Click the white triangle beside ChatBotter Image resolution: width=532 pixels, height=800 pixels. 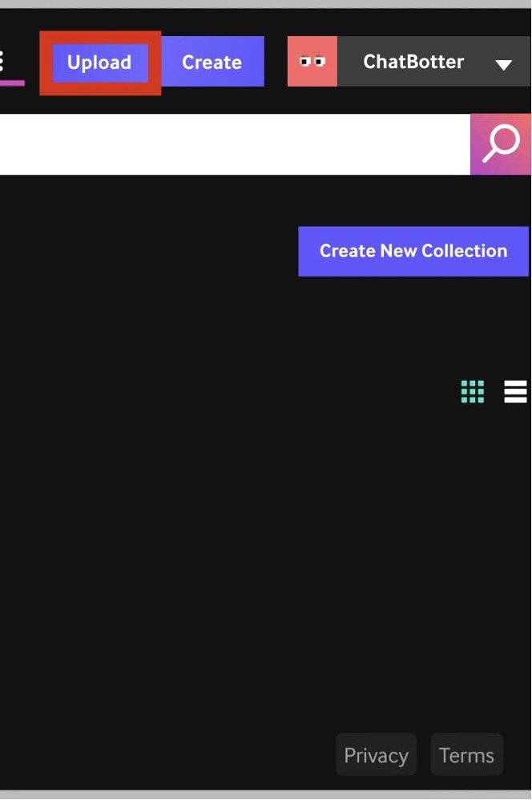pos(503,64)
